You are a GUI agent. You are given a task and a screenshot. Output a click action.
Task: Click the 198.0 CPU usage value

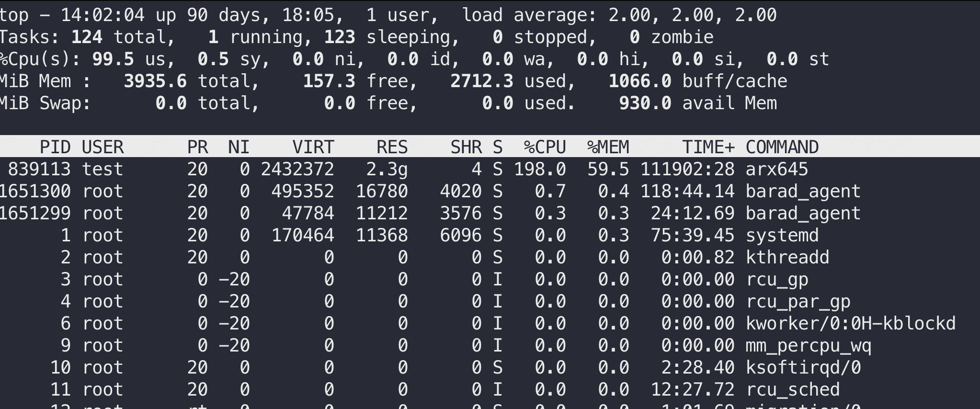click(540, 169)
